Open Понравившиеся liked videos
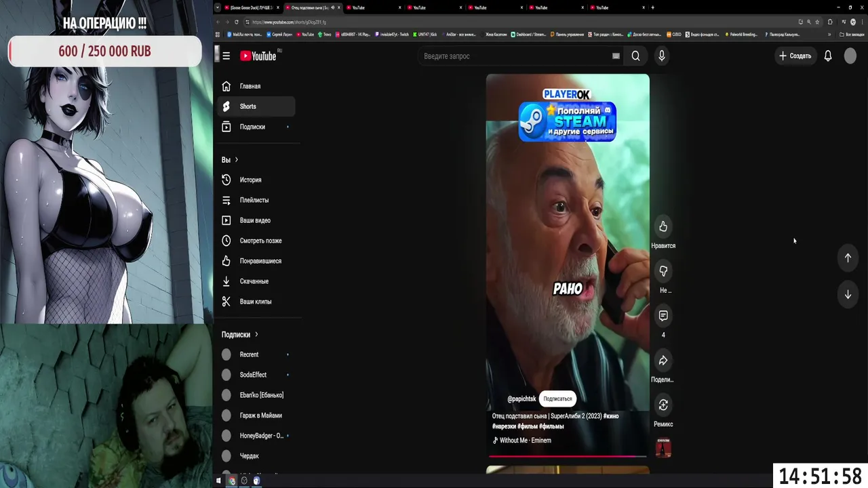 [x=256, y=261]
